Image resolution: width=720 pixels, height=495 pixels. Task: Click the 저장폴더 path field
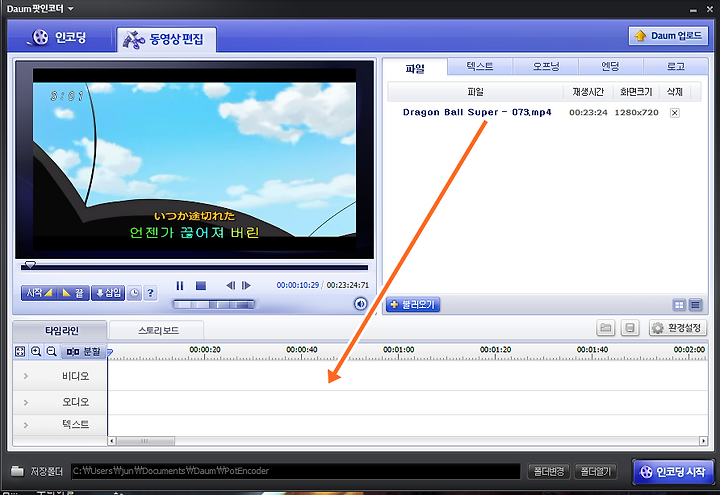pyautogui.click(x=296, y=471)
